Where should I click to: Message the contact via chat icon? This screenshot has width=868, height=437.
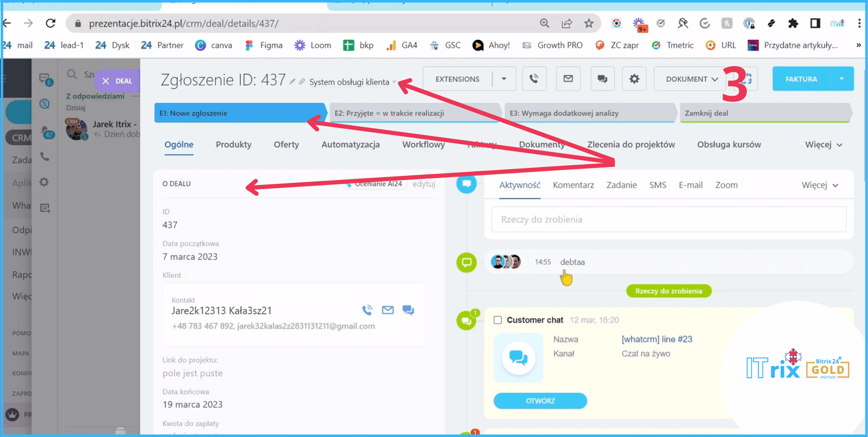pyautogui.click(x=408, y=310)
